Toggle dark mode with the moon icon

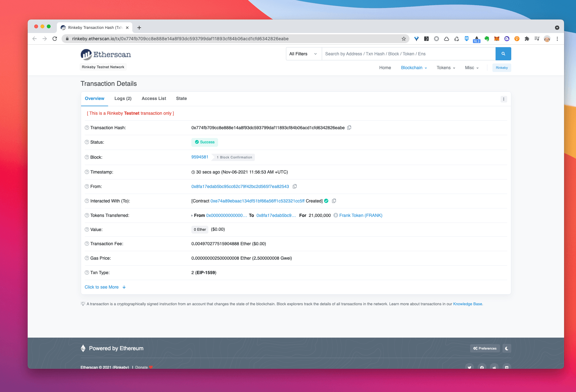507,348
